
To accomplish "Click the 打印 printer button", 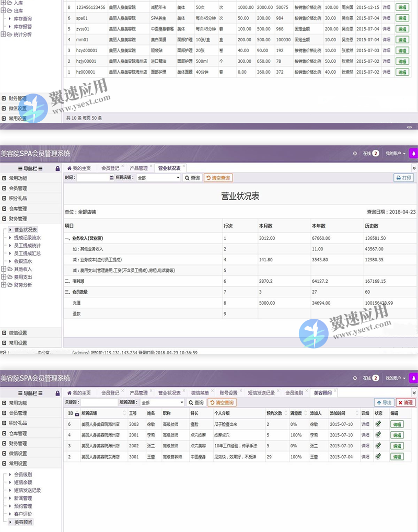I will tap(404, 178).
